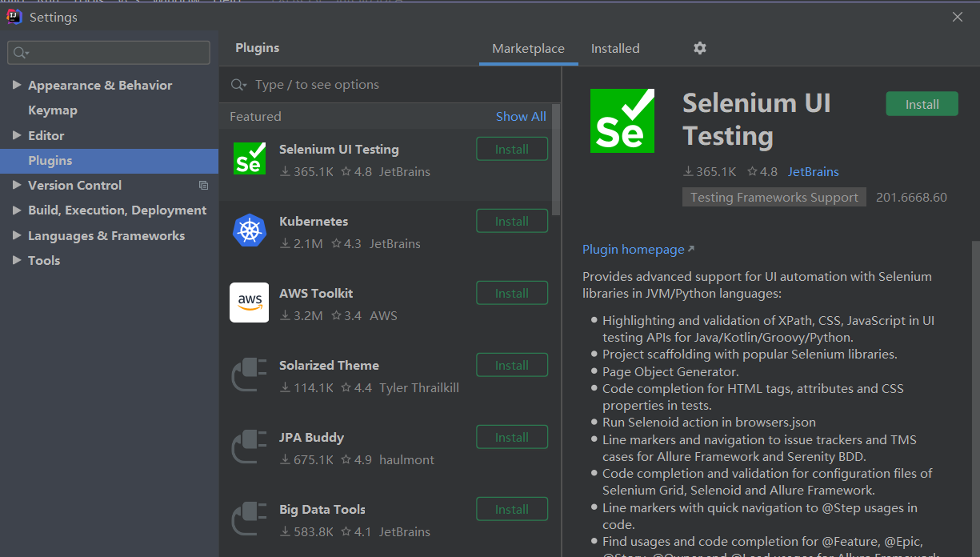Viewport: 980px width, 557px height.
Task: Install the Kubernetes plugin
Action: 512,222
